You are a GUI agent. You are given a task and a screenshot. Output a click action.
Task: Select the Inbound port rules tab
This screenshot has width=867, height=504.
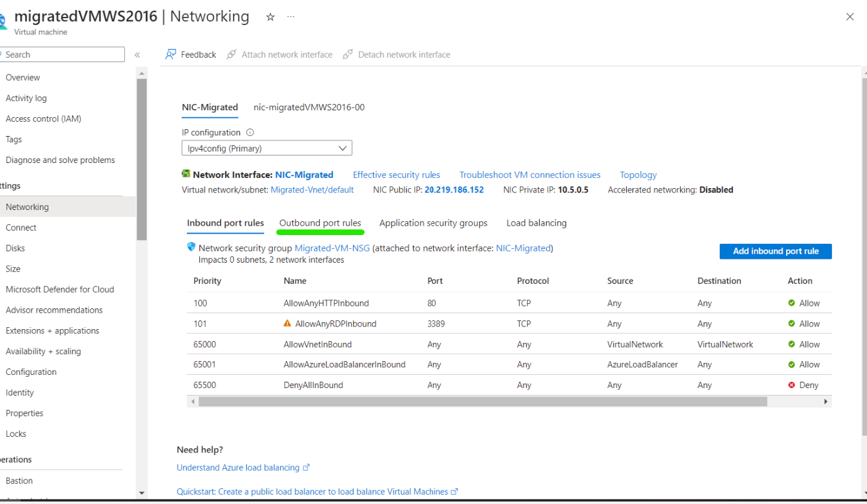tap(226, 223)
